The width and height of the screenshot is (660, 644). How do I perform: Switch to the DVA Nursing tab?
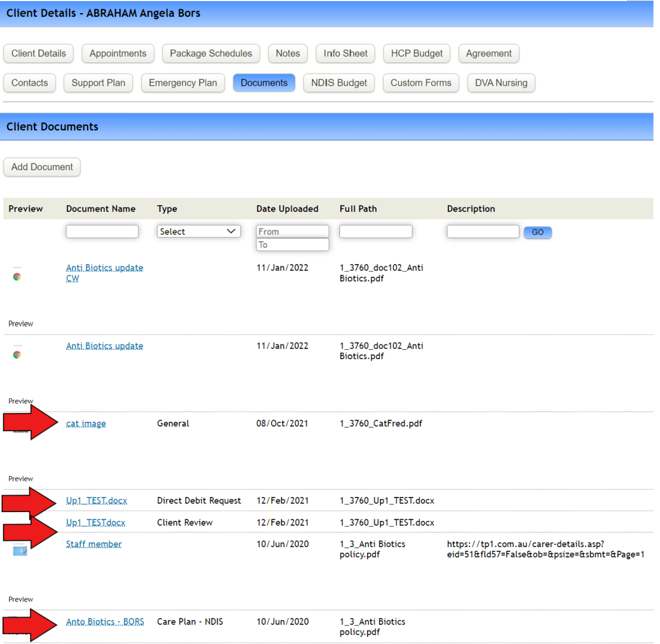click(x=500, y=83)
